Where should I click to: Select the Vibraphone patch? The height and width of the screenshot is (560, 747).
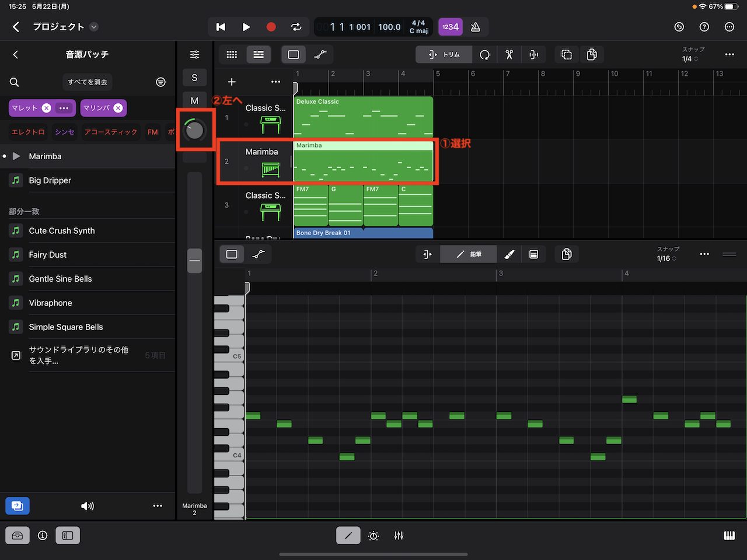[x=88, y=303]
